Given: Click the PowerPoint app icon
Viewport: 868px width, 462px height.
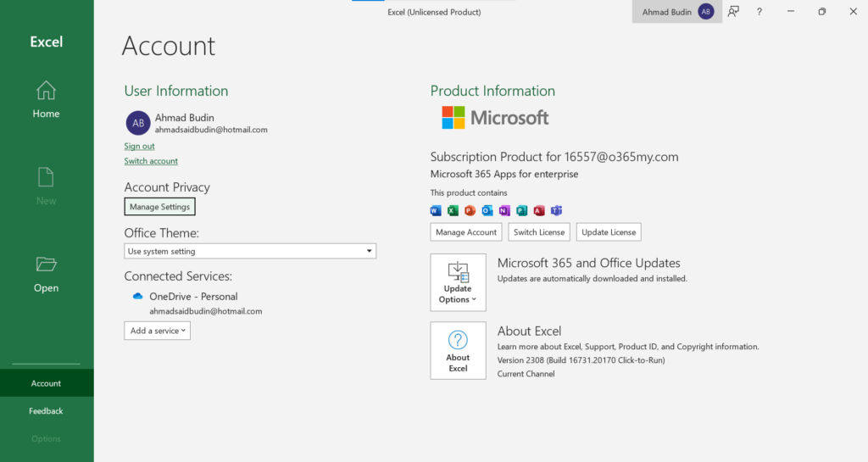Looking at the screenshot, I should click(470, 210).
